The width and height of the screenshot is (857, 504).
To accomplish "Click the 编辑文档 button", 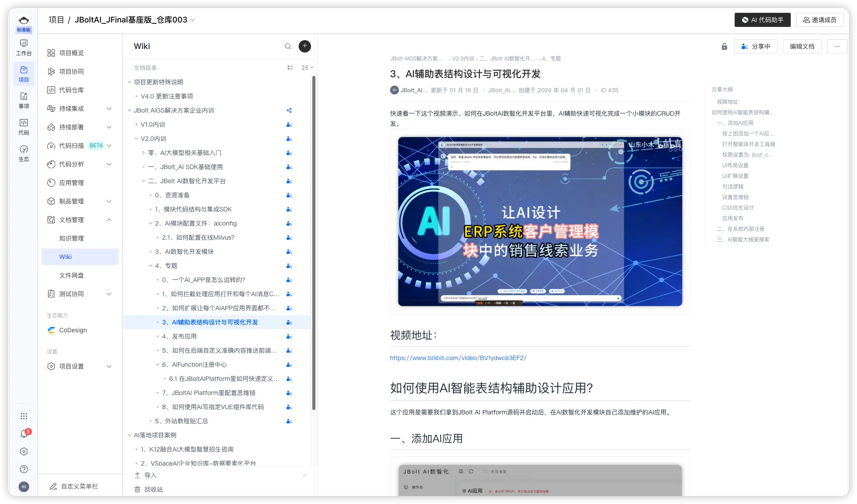I will point(802,46).
